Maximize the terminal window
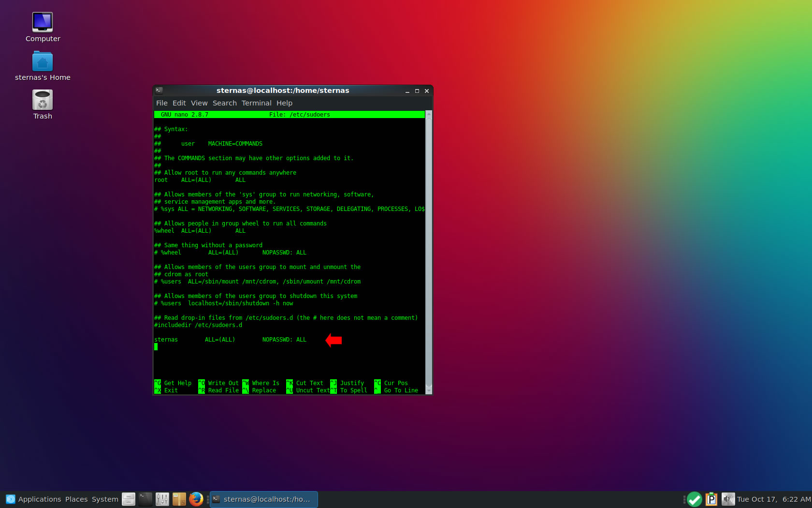 417,91
